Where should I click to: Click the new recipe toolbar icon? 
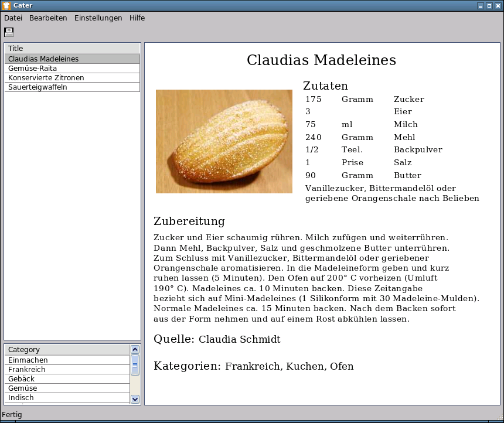pyautogui.click(x=9, y=32)
